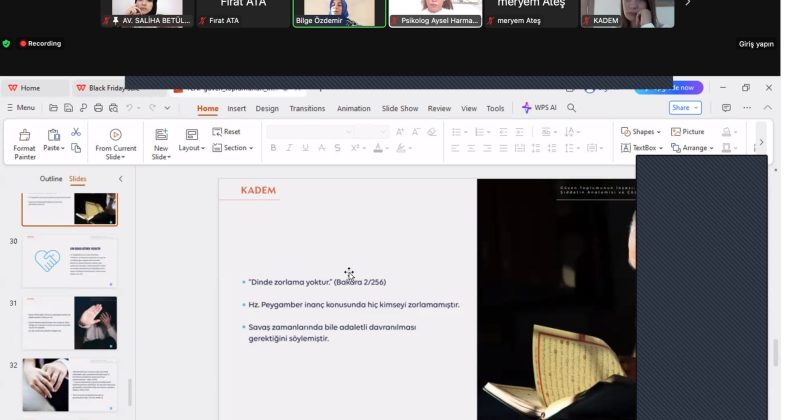
Task: Switch to the Slide Show tab
Action: point(400,108)
